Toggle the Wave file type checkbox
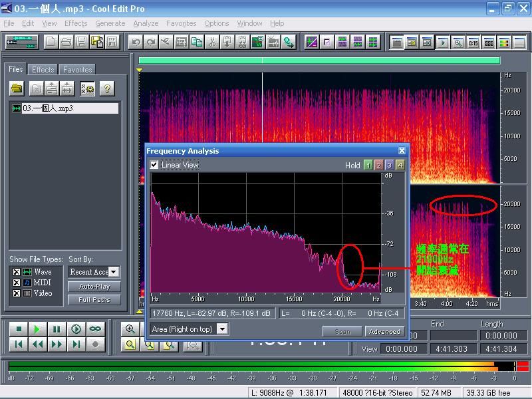This screenshot has height=399, width=532. 16,272
